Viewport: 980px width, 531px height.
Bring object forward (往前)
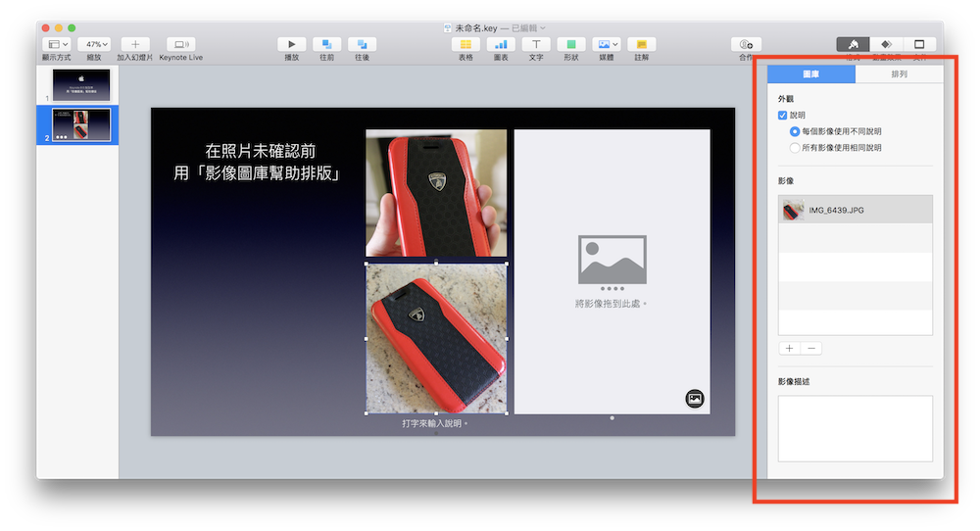[x=326, y=44]
